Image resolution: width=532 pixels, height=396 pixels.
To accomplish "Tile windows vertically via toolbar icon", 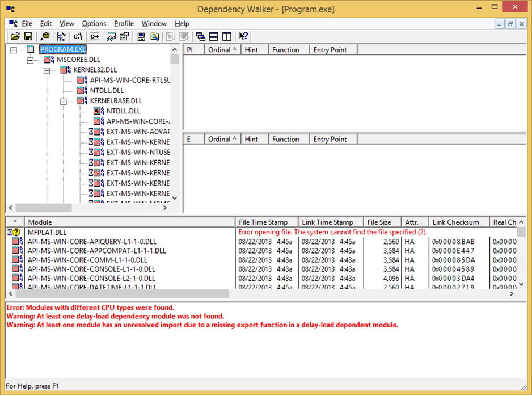I will [x=227, y=36].
